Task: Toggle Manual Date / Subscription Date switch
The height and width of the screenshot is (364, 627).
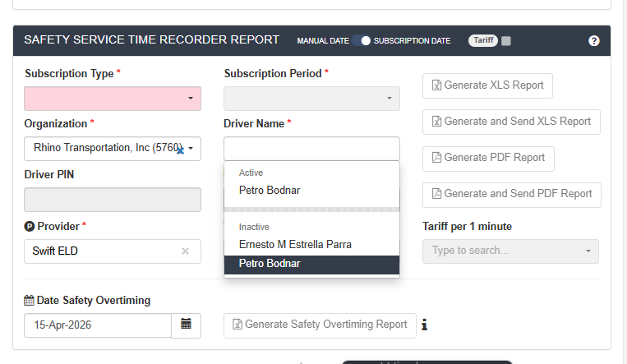Action: (362, 40)
